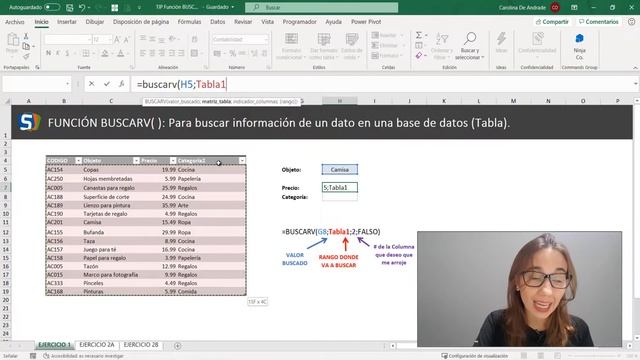Open the Power Pivot tab
640x360 pixels.
pos(366,22)
